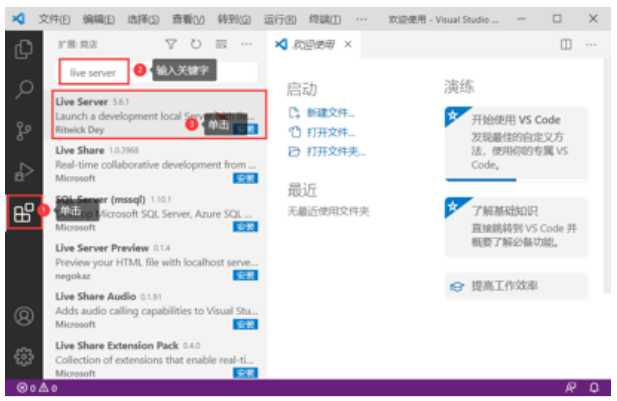Open the Run and Debug view

click(x=24, y=172)
